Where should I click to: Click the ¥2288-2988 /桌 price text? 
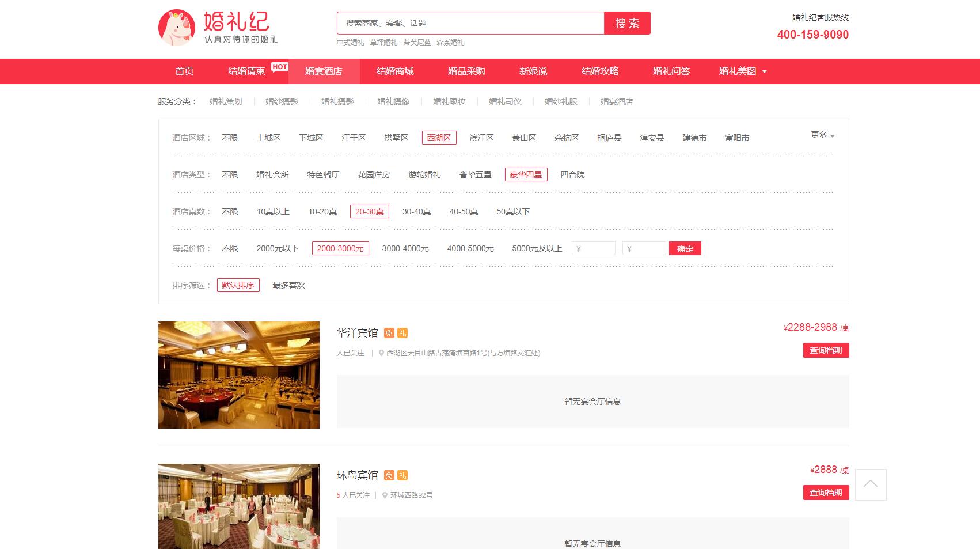[x=816, y=327]
